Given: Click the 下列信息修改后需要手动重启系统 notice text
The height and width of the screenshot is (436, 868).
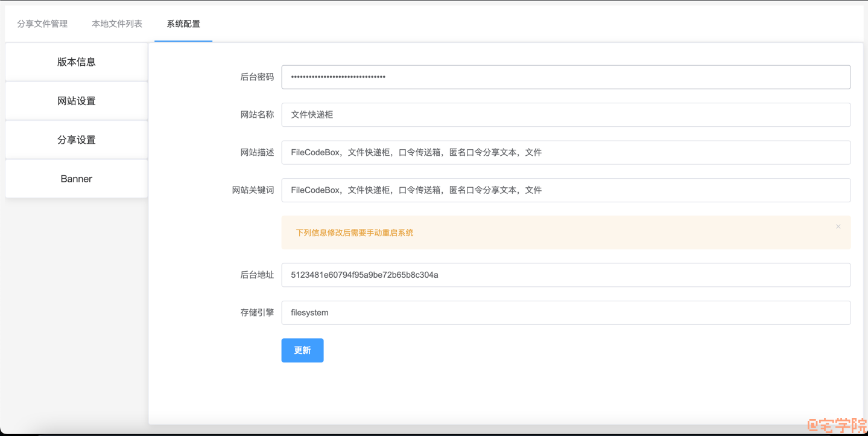Looking at the screenshot, I should [354, 233].
